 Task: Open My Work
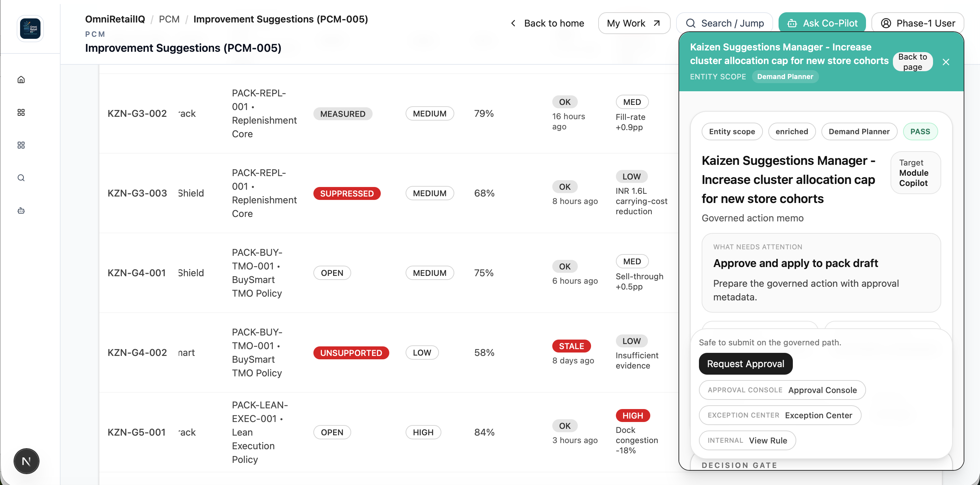coord(634,23)
